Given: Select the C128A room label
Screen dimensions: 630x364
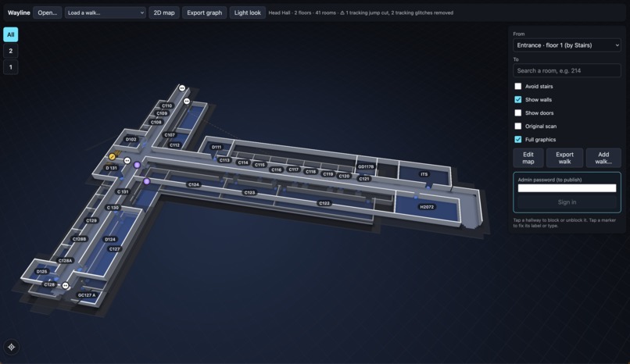Looking at the screenshot, I should click(x=65, y=261).
